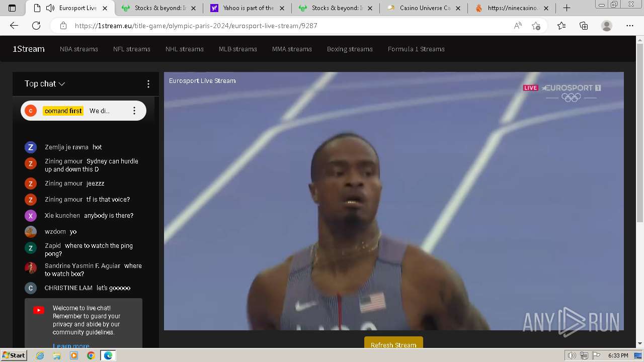Reload the current page
The width and height of the screenshot is (644, 362).
[36, 26]
